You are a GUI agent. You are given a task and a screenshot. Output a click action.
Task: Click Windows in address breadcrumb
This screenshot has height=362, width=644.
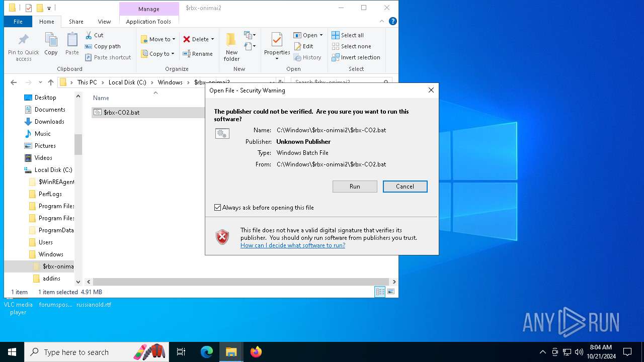[170, 82]
